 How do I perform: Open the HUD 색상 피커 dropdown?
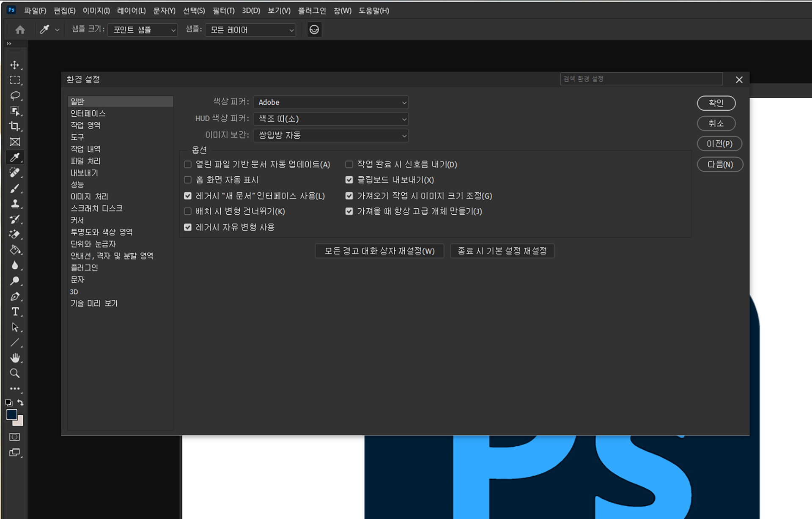(331, 119)
